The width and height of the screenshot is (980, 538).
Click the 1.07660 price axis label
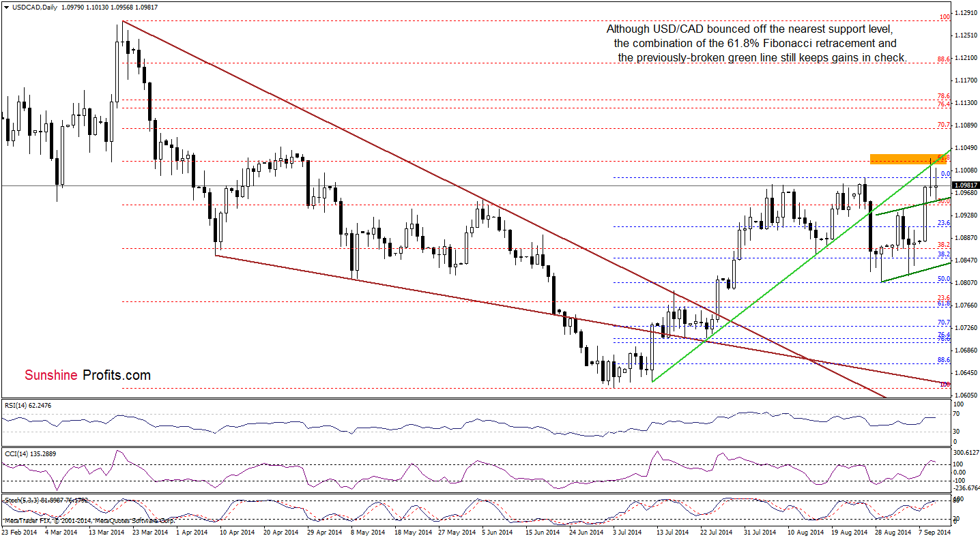(964, 305)
